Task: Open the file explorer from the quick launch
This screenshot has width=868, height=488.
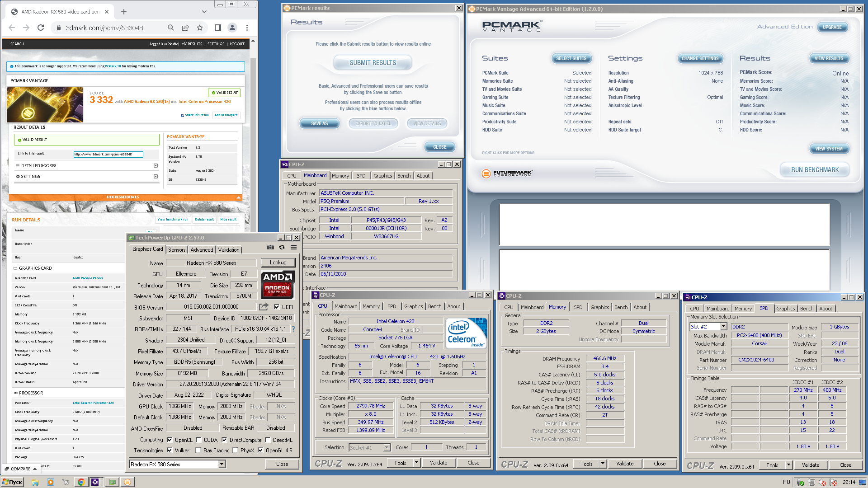Action: pos(35,482)
